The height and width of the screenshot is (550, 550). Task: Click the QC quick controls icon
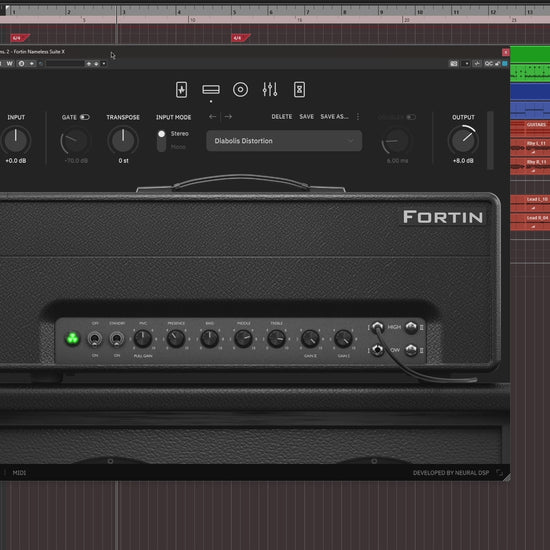tap(488, 63)
